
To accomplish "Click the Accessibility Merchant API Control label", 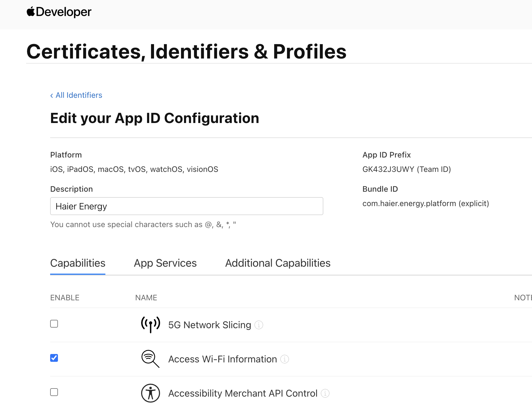I will click(243, 393).
